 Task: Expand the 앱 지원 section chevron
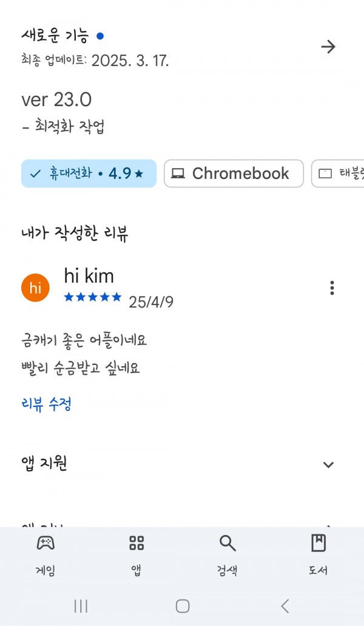[x=328, y=465]
